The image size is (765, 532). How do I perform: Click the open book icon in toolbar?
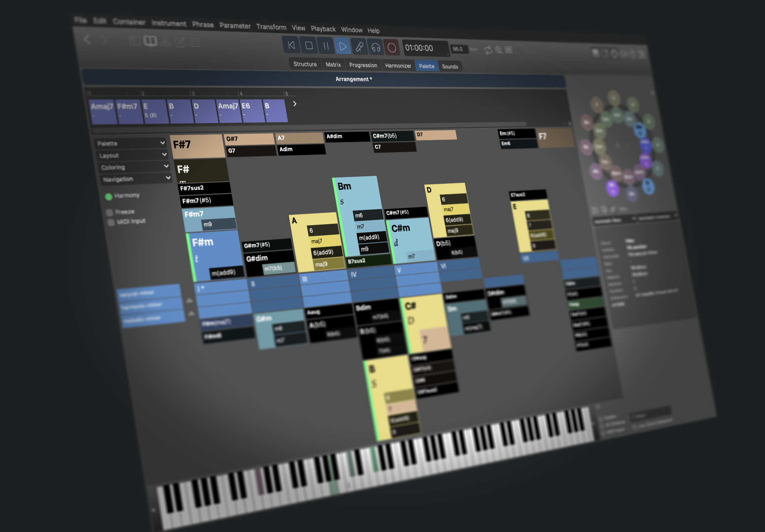(150, 41)
